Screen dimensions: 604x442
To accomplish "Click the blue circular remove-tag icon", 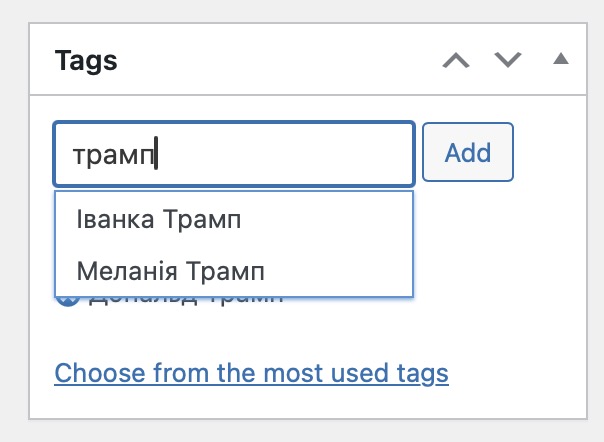I will (68, 301).
